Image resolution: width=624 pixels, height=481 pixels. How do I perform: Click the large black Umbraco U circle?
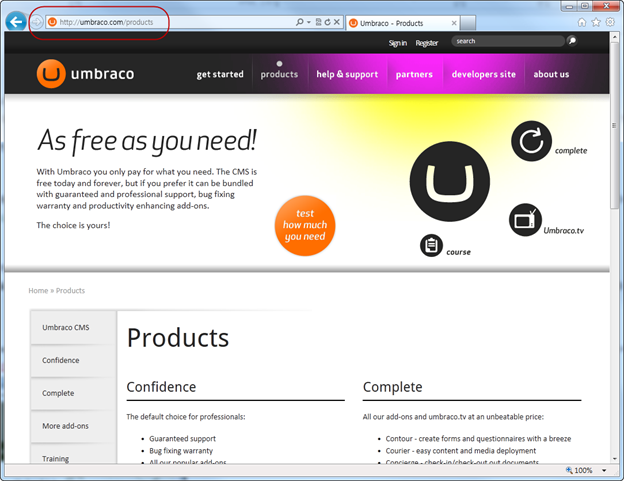pos(450,181)
